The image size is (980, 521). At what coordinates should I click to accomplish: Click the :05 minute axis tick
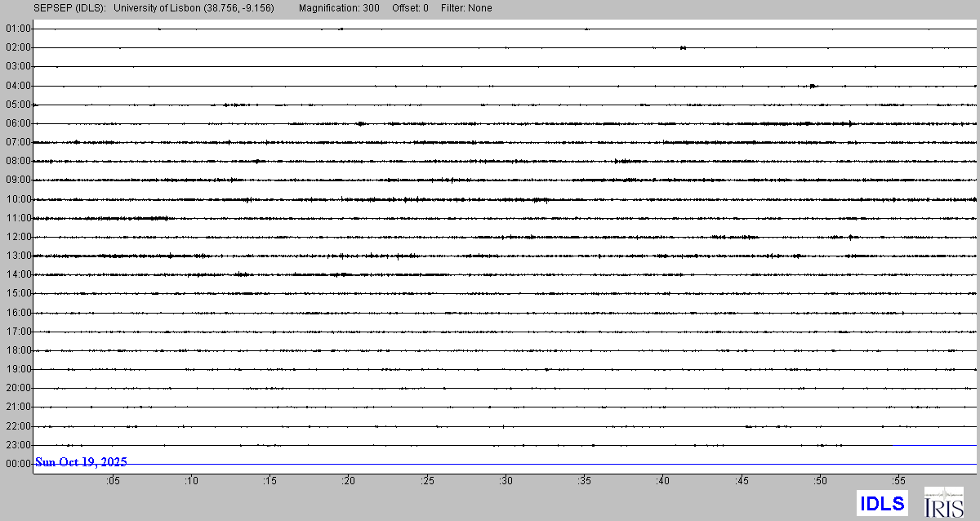click(x=112, y=482)
